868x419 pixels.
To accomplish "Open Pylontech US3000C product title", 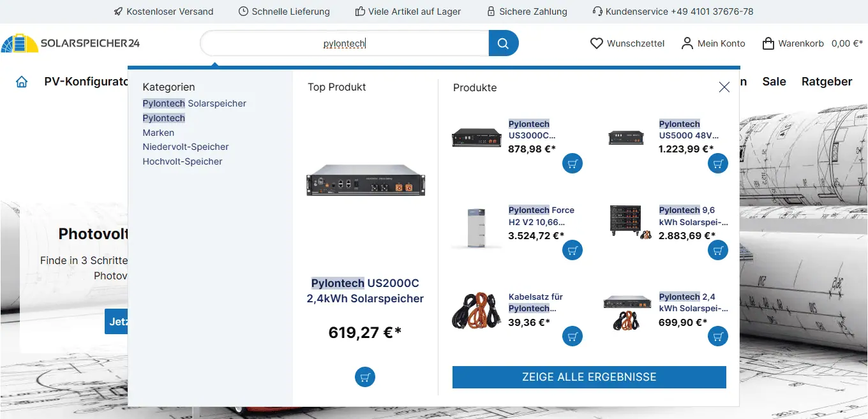I will [x=532, y=129].
